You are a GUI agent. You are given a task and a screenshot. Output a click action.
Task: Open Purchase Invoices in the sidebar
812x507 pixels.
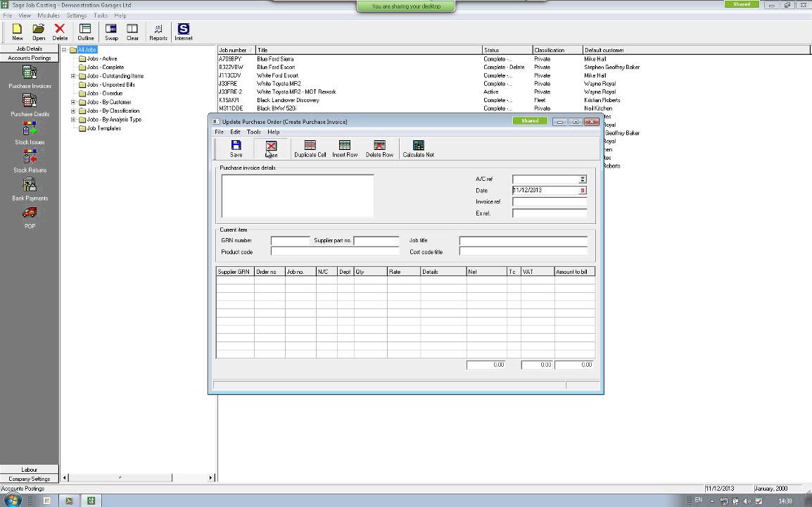coord(30,77)
